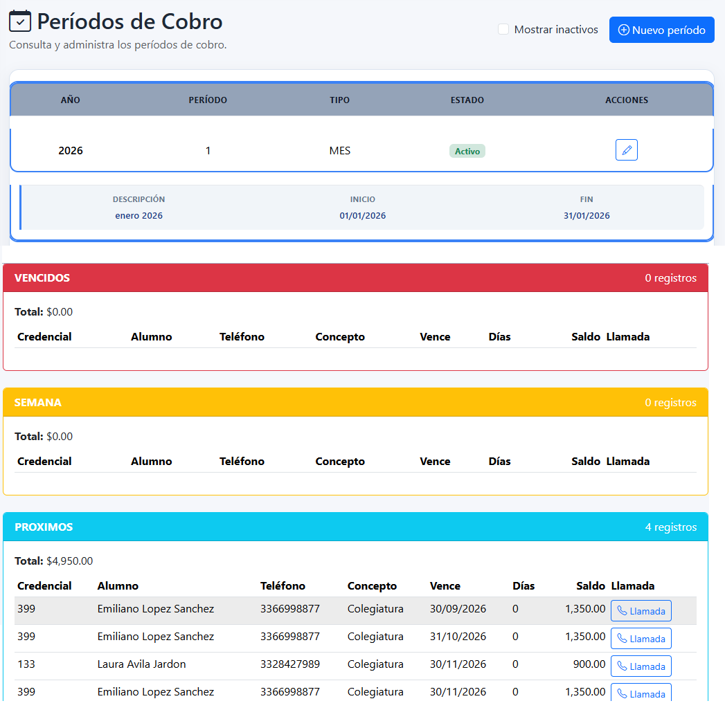The height and width of the screenshot is (728, 725).
Task: Click the 900.00 balance cell
Action: click(x=589, y=664)
